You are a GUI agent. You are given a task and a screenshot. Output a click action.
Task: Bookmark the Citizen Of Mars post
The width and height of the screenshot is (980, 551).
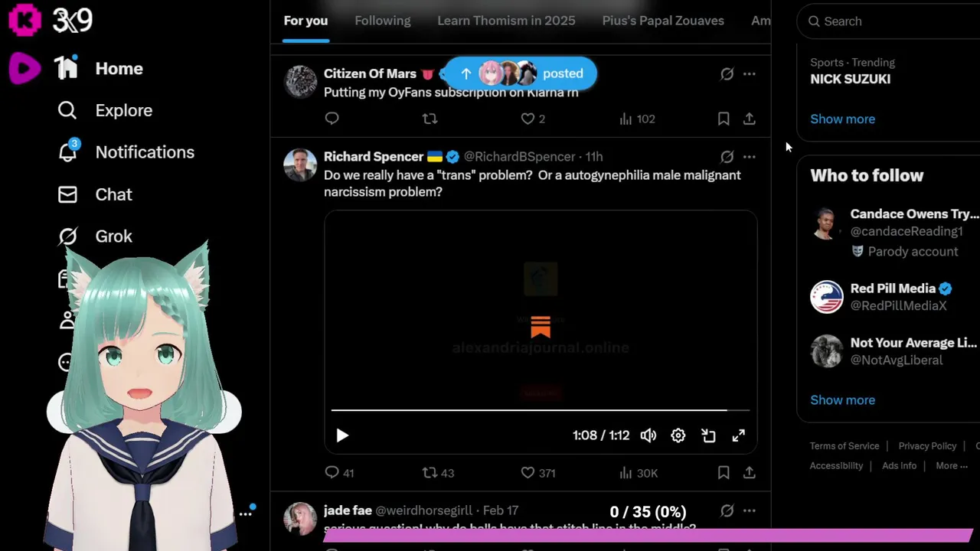click(724, 119)
